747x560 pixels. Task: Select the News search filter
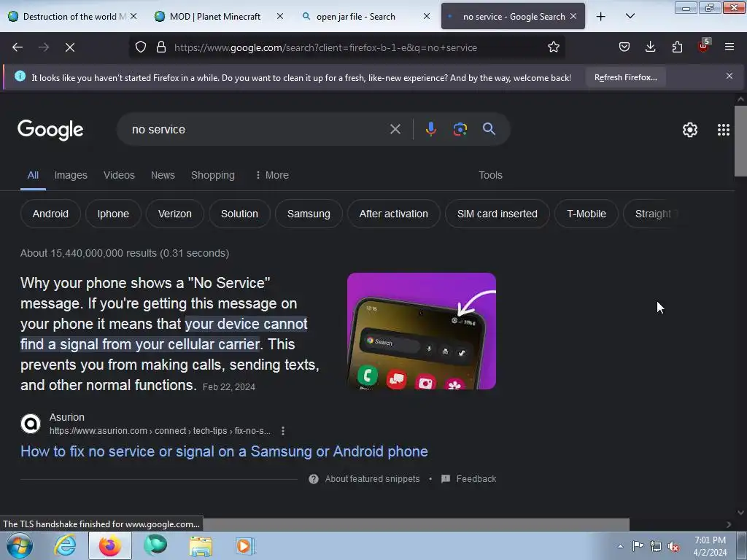(163, 175)
